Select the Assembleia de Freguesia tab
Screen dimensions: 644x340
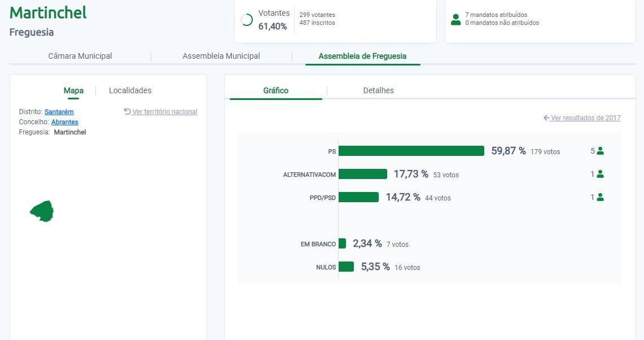click(362, 56)
